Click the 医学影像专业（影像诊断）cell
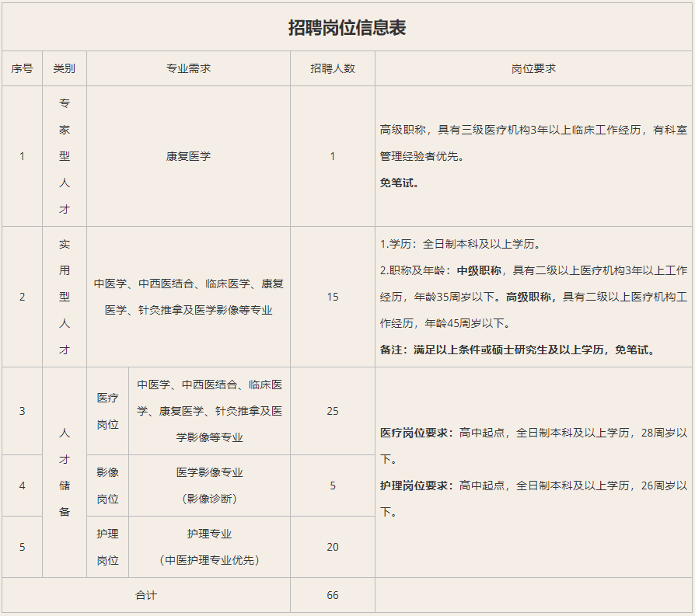The height and width of the screenshot is (616, 695). point(209,485)
